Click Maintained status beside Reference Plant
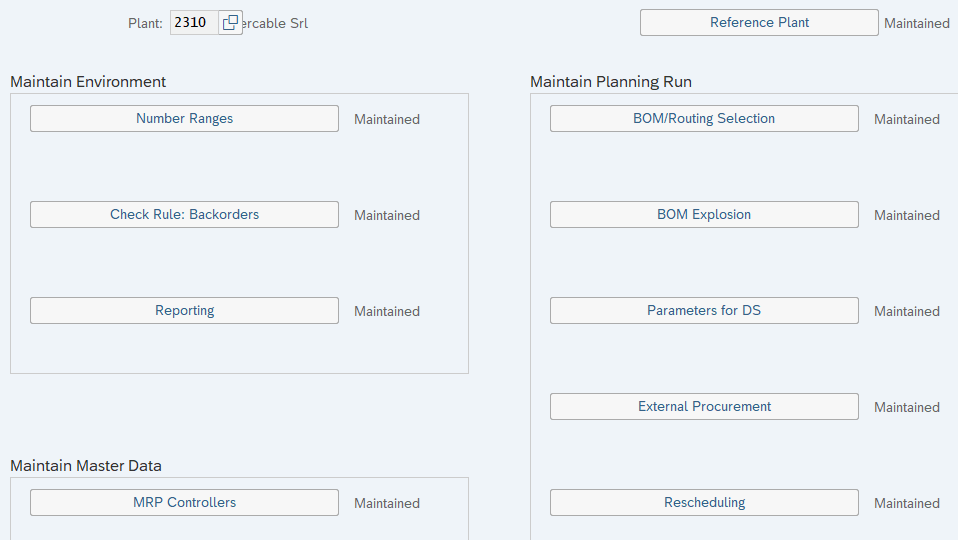Image resolution: width=958 pixels, height=540 pixels. tap(917, 24)
